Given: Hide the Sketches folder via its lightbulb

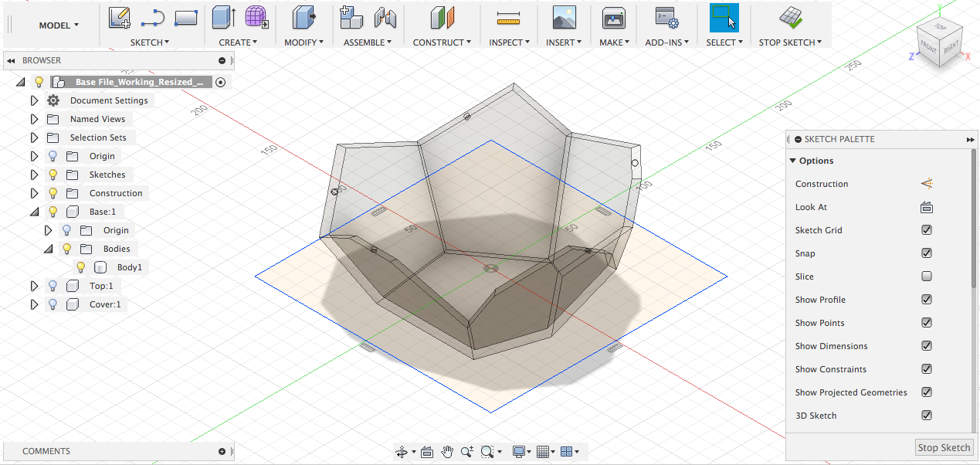Looking at the screenshot, I should [53, 175].
